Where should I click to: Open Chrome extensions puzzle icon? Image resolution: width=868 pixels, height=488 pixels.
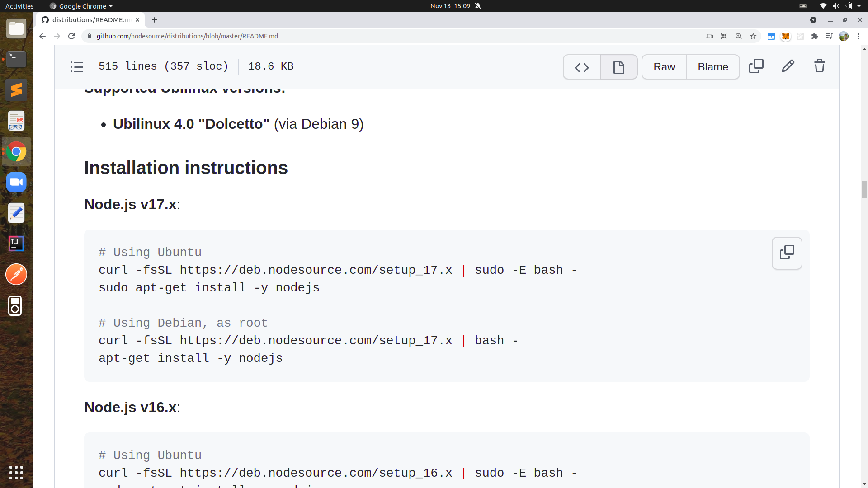pyautogui.click(x=815, y=36)
